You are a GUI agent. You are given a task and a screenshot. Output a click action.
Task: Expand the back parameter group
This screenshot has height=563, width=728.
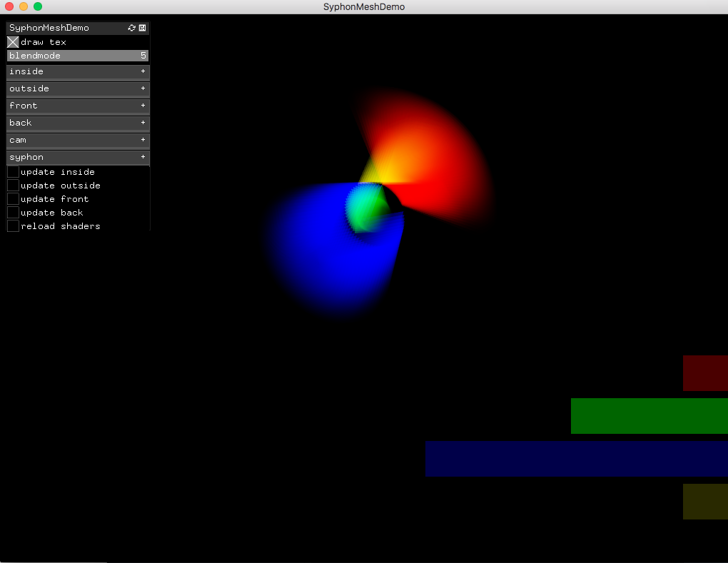77,123
